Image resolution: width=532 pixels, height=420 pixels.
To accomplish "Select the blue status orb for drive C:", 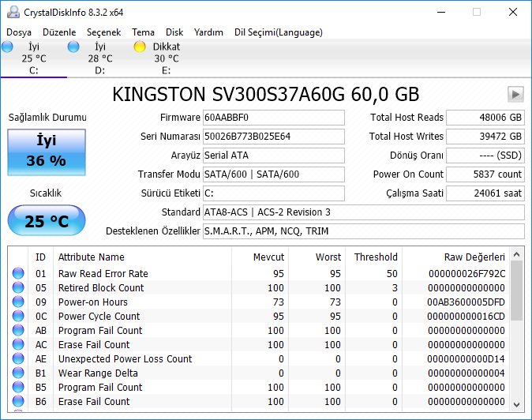I will click(x=7, y=47).
